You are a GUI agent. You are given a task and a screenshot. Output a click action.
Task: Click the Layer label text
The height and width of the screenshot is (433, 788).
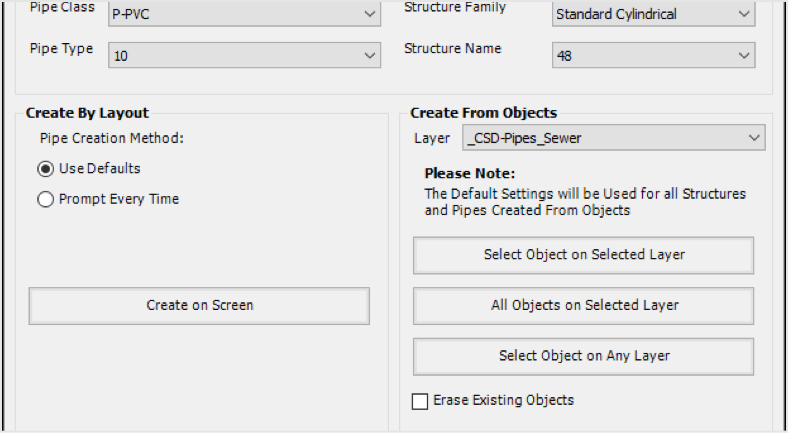coord(432,138)
